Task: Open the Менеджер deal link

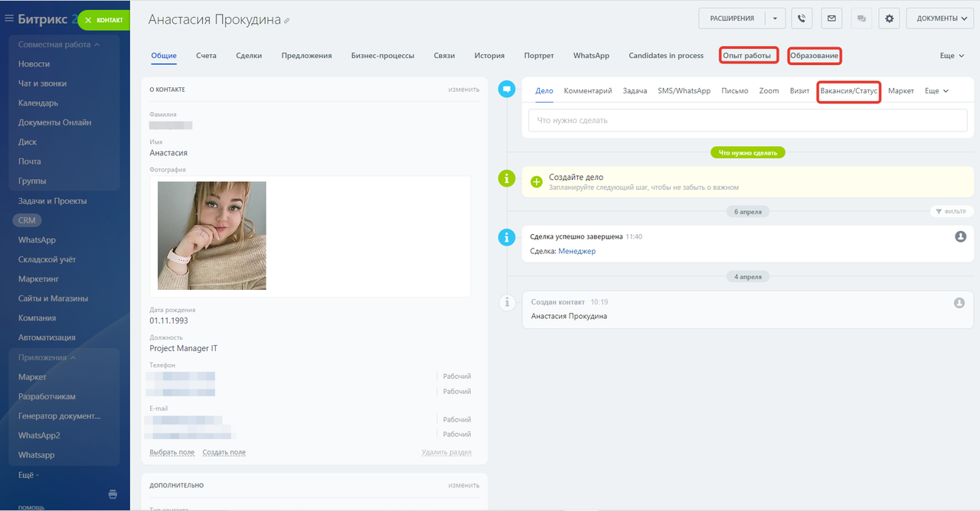Action: point(577,251)
